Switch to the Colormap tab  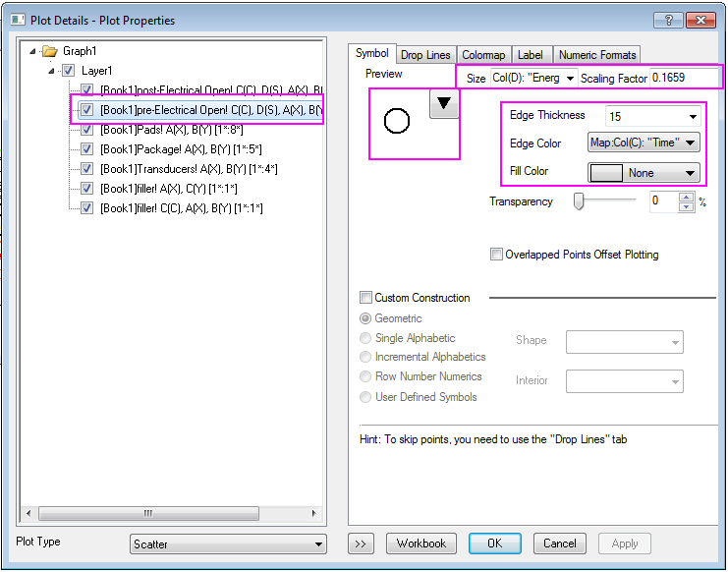click(483, 55)
